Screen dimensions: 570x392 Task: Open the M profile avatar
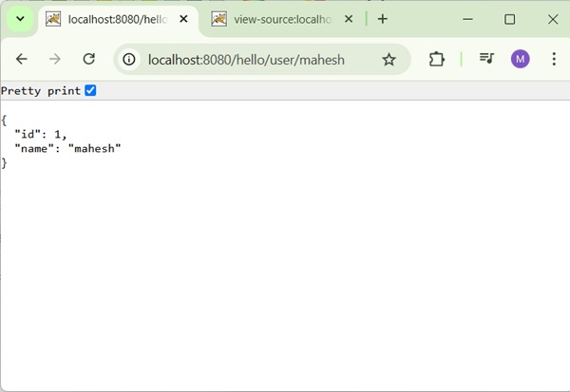(x=520, y=59)
